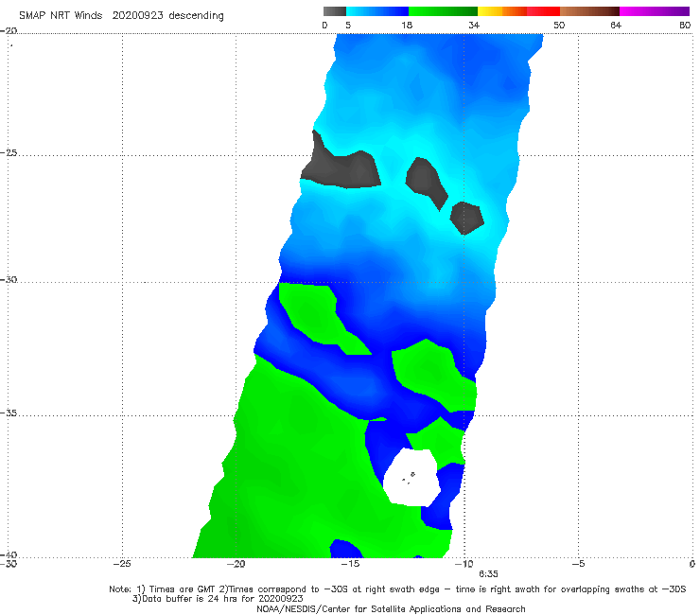
Task: Click the yellow-red 34-50 color bar segment
Action: [518, 11]
